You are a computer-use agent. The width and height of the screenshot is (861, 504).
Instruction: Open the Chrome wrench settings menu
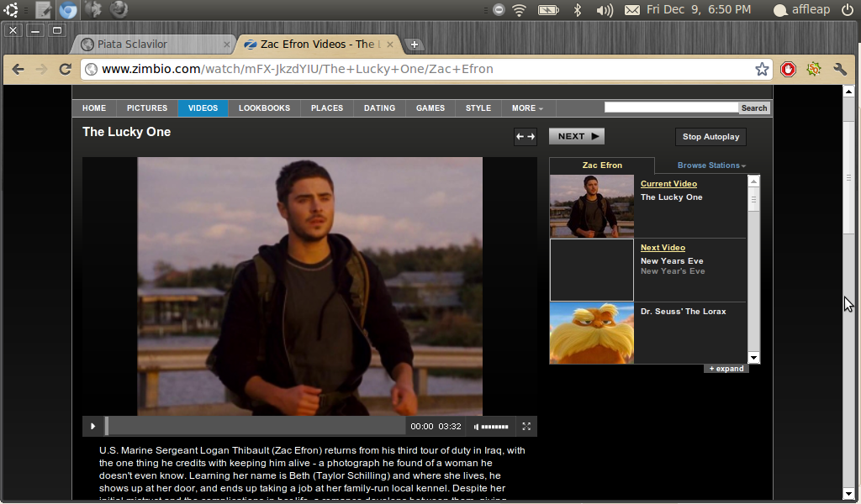[x=840, y=69]
